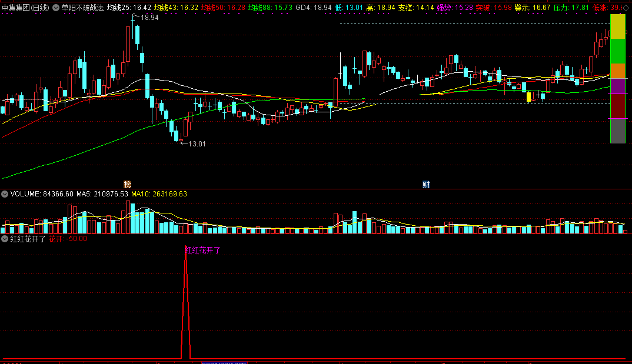
Task: Click the 均线88: 15.73 value
Action: (x=270, y=8)
